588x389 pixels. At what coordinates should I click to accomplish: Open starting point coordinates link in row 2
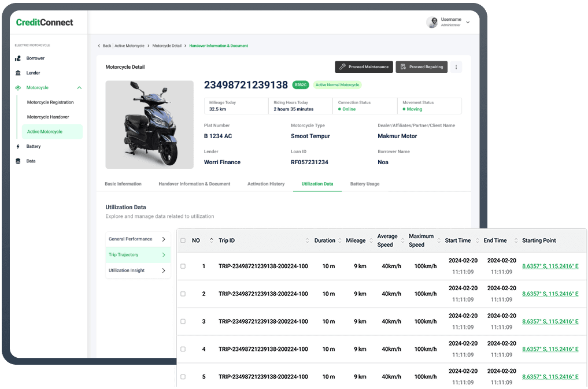(x=550, y=294)
